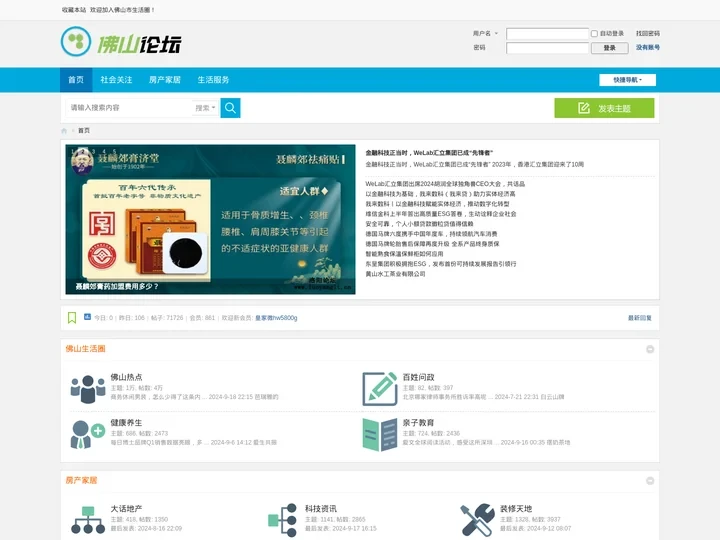
Task: Click 佛山生活圈 section heading
Action: pos(85,349)
